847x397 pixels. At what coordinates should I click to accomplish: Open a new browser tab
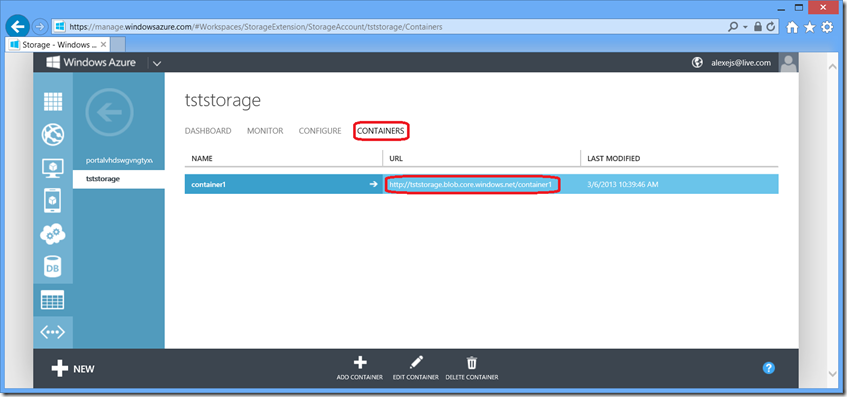pyautogui.click(x=118, y=44)
